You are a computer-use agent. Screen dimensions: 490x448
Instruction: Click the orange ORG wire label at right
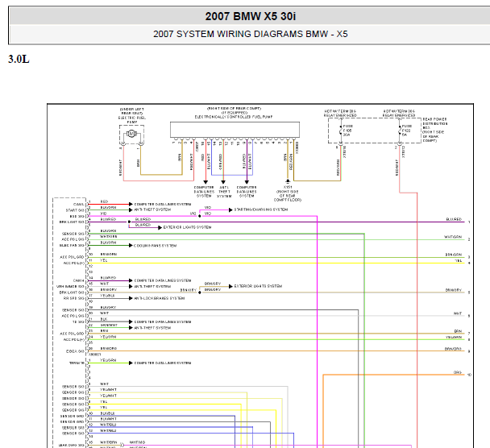click(x=457, y=374)
